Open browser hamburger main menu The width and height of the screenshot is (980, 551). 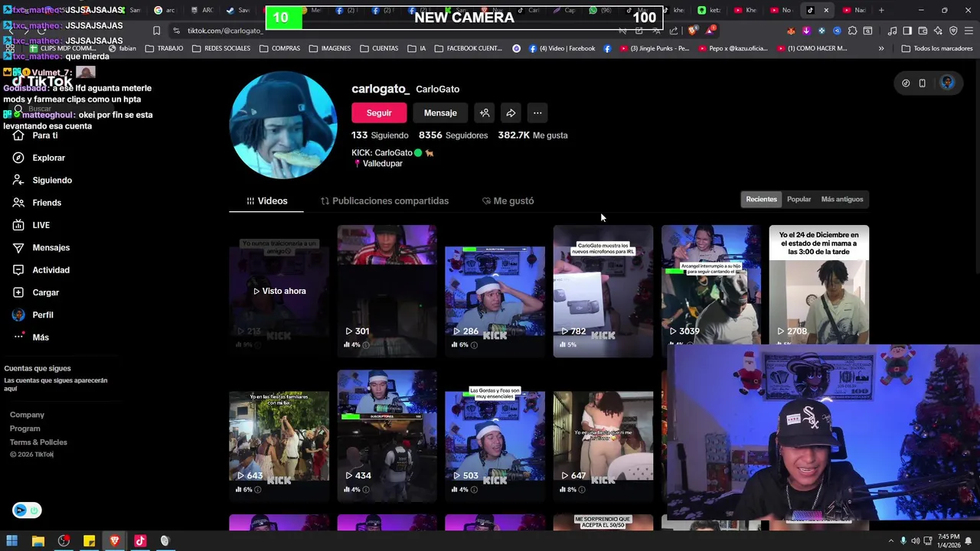click(x=969, y=31)
